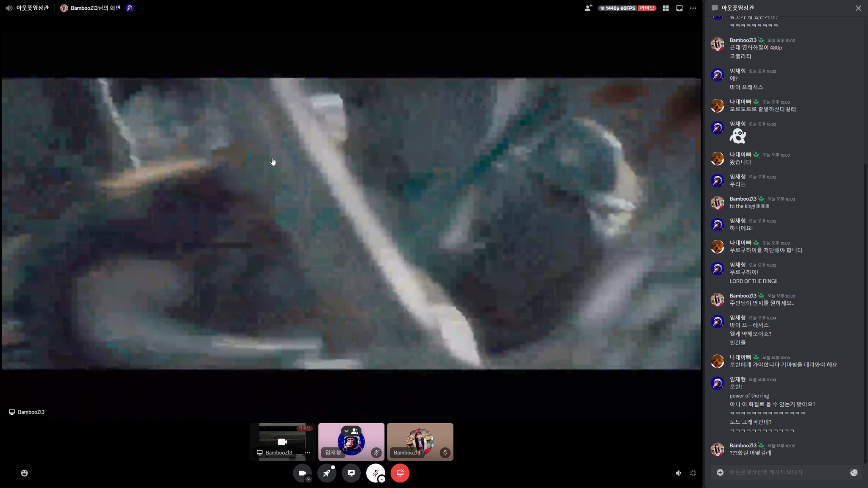Open the 1440p 60FPS stream quality badge
Image resolution: width=868 pixels, height=488 pixels.
click(x=618, y=8)
